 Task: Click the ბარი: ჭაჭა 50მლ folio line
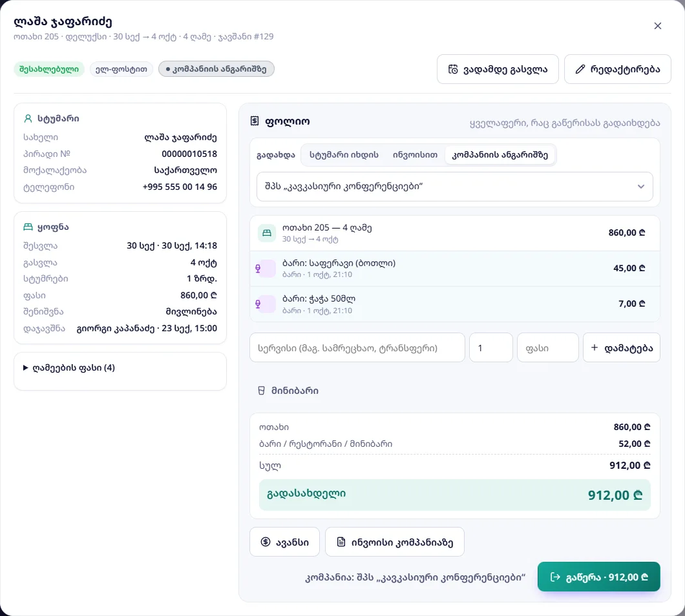pos(454,304)
